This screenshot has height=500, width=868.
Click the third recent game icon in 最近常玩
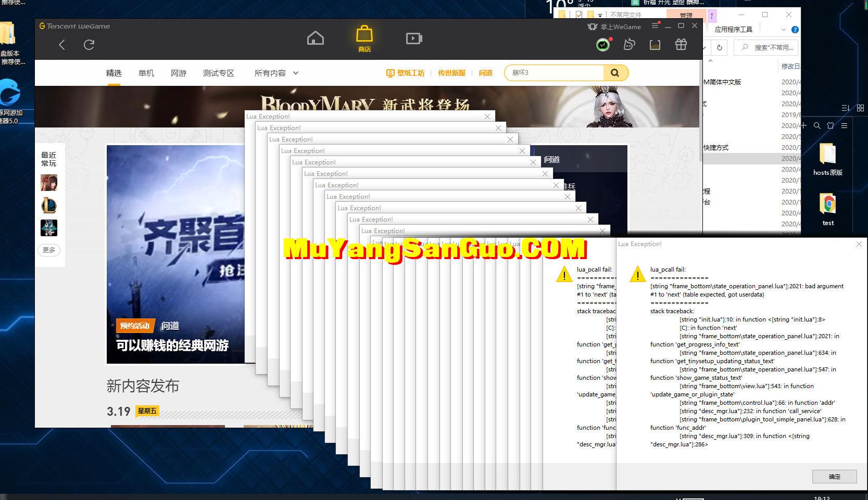[49, 228]
